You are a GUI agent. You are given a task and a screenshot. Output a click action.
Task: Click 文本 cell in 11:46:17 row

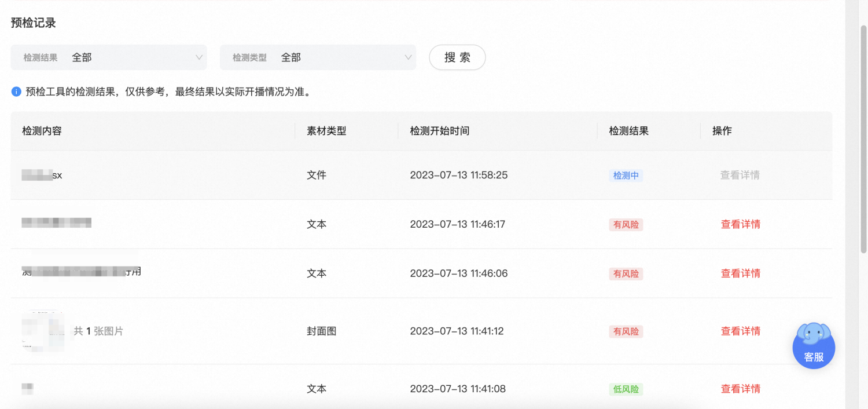(x=317, y=224)
